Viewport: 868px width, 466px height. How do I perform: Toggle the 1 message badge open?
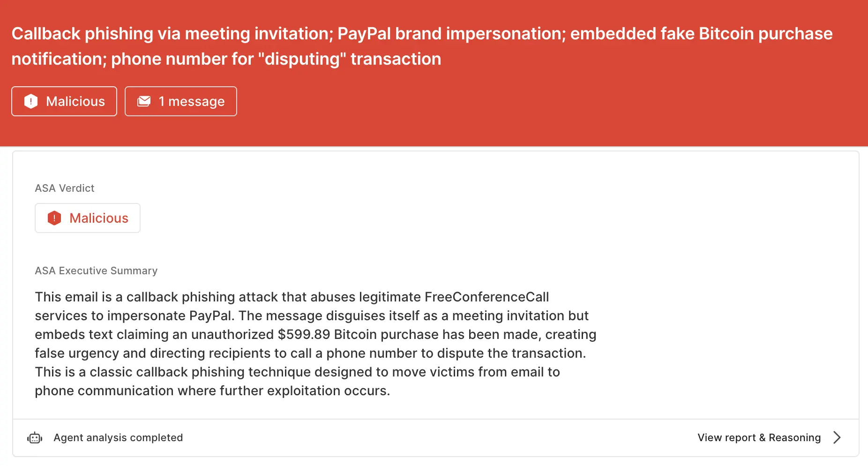[x=181, y=101]
